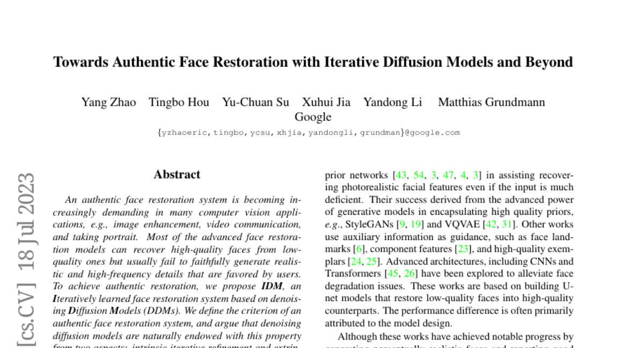Click citation reference 54
The height and width of the screenshot is (348, 644).
click(419, 175)
